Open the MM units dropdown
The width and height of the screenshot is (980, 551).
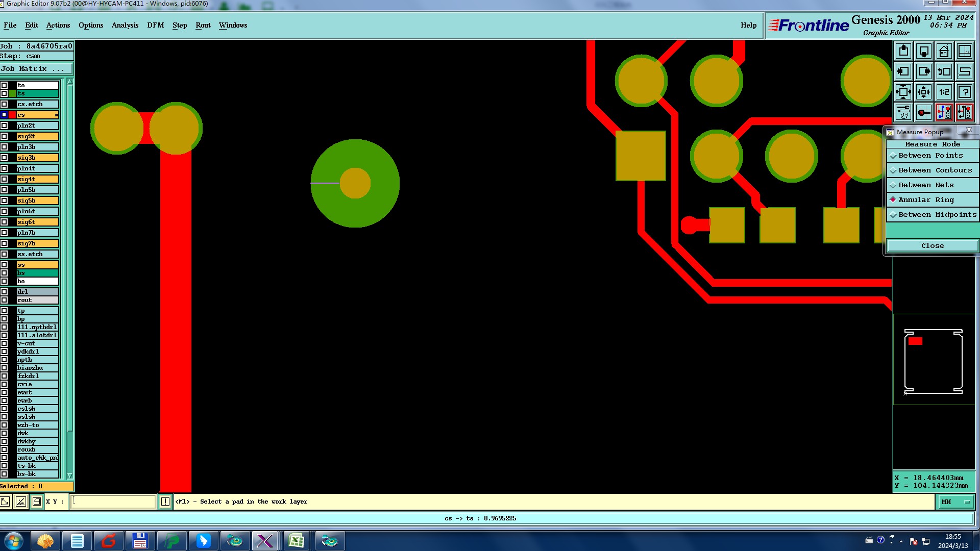click(954, 502)
